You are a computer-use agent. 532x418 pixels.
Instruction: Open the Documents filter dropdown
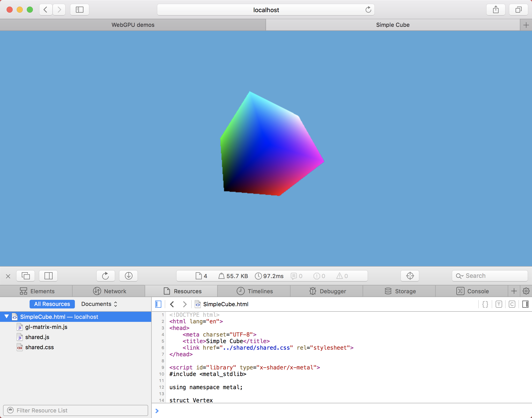[x=99, y=304]
